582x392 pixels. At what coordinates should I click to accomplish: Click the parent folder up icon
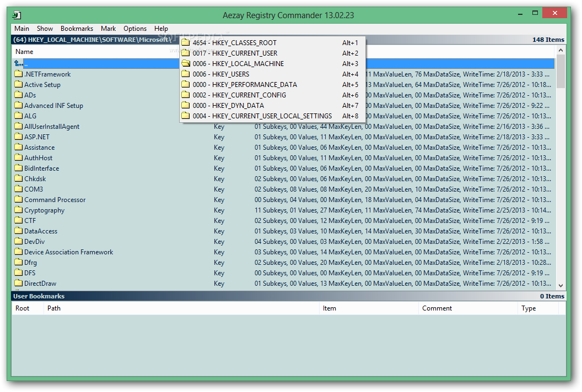point(18,63)
